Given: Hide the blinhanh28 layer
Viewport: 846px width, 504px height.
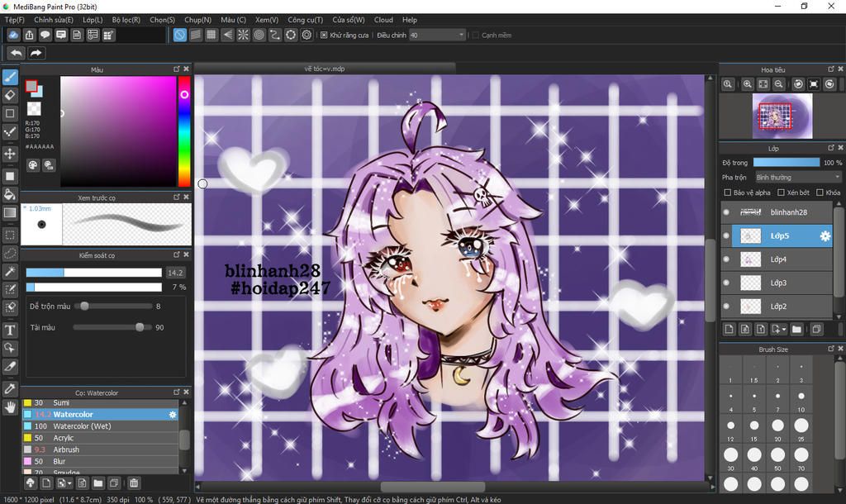Looking at the screenshot, I should coord(726,212).
